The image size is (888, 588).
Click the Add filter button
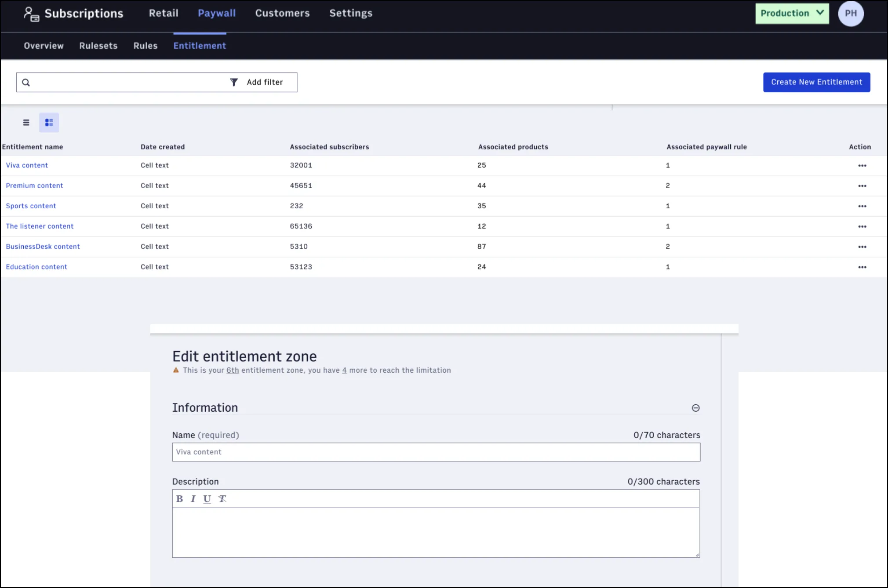[257, 82]
